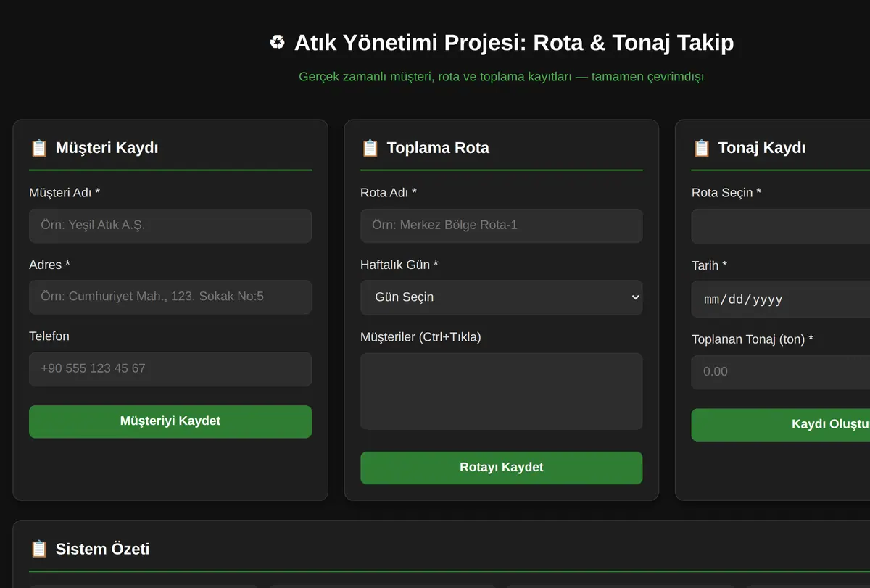Click the 'Müşteriler (Ctrl+Tıkla)' label

(420, 336)
